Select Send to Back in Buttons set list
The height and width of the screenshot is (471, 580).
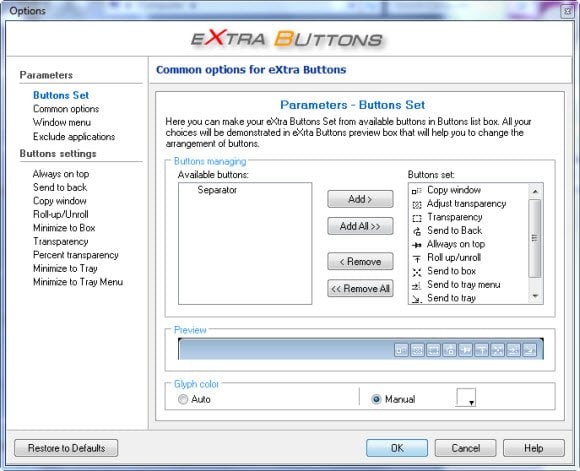click(x=455, y=231)
